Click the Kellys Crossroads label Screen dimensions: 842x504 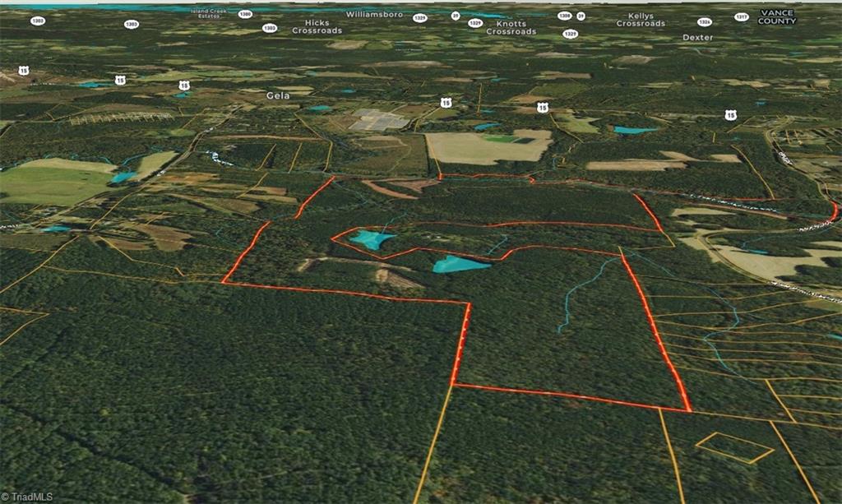(641, 20)
